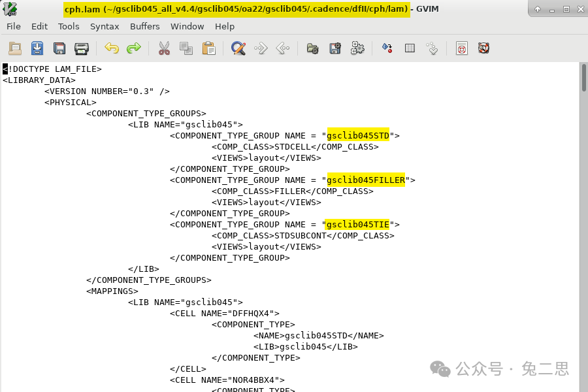Screen dimensions: 588x392
Task: Click the Load session icon
Action: (313, 48)
